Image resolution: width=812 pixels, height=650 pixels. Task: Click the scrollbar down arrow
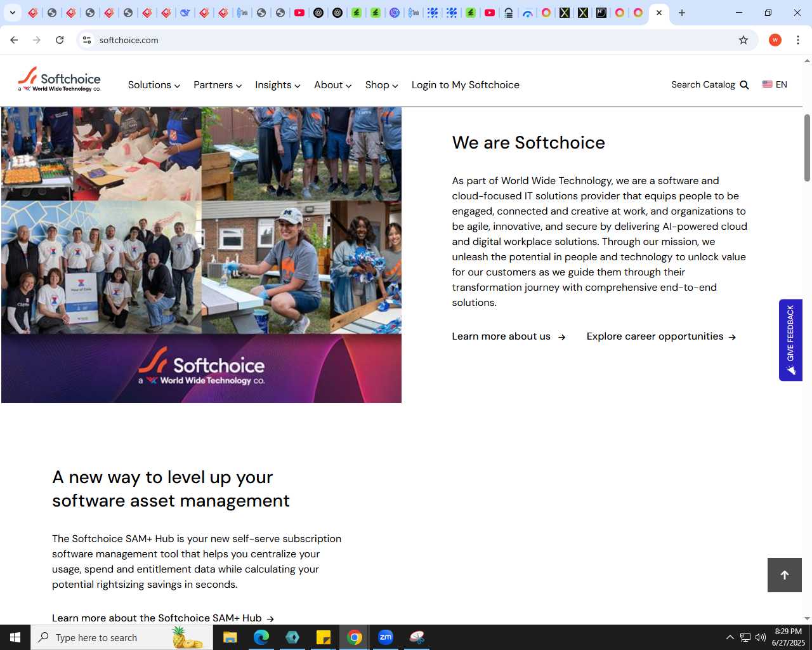[807, 618]
